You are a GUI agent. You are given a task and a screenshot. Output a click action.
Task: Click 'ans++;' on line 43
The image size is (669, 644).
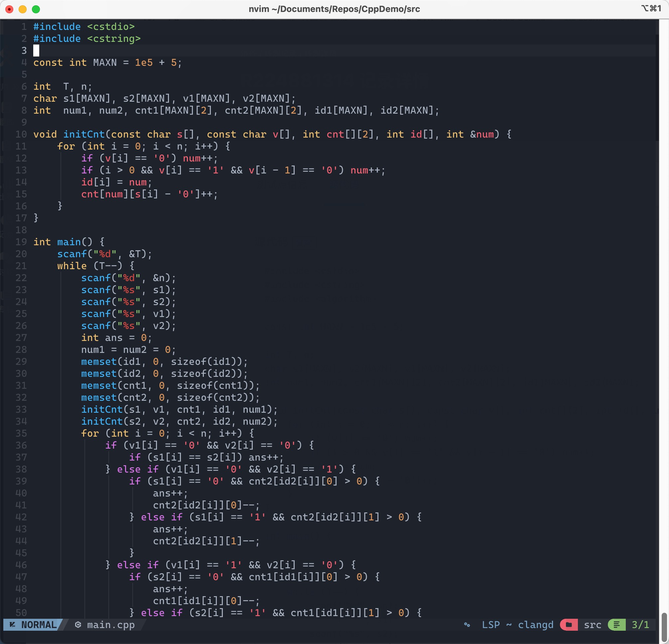click(x=170, y=529)
